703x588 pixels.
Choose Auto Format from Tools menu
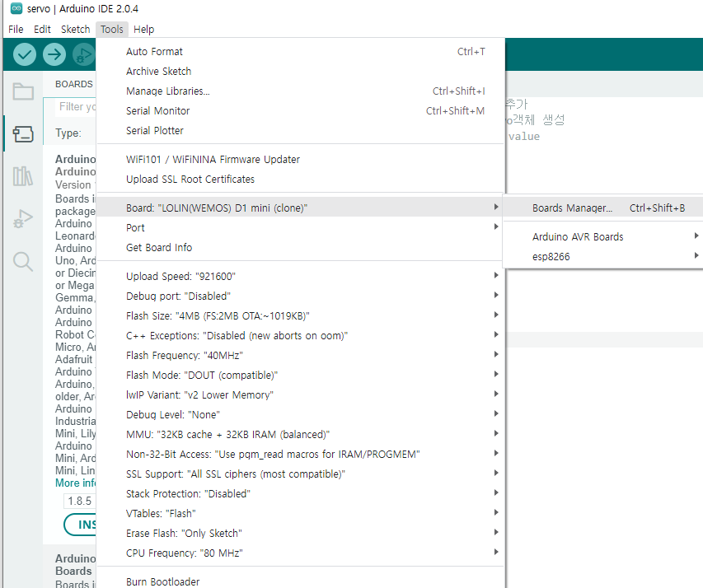300,52
